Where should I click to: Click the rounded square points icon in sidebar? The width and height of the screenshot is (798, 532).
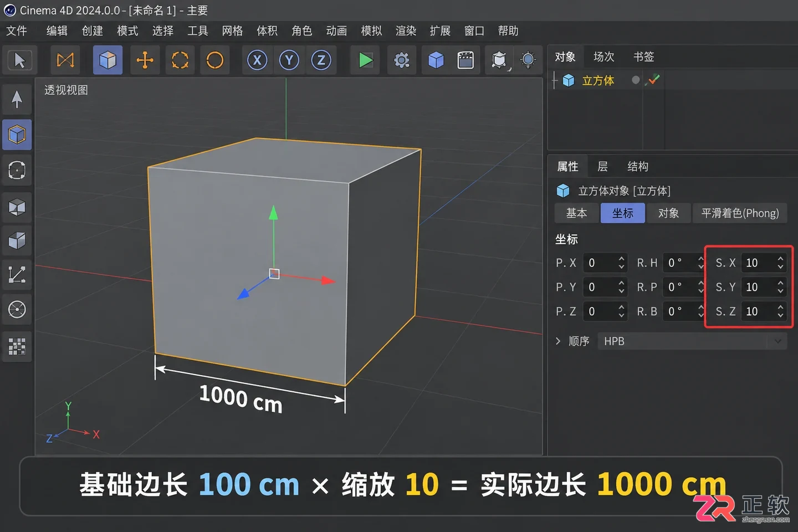(17, 170)
